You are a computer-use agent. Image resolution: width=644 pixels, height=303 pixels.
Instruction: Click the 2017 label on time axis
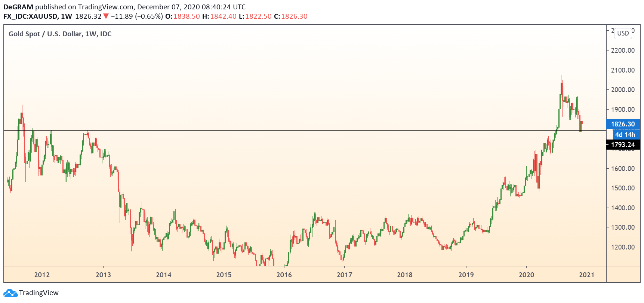tap(344, 275)
